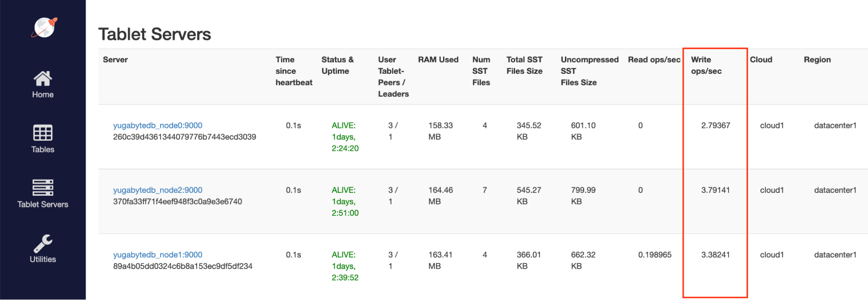Click the Time since heartbeat column header
This screenshot has height=300, width=868.
click(x=294, y=71)
